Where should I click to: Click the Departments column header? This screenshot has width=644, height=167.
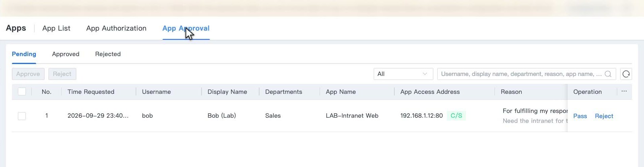point(283,92)
